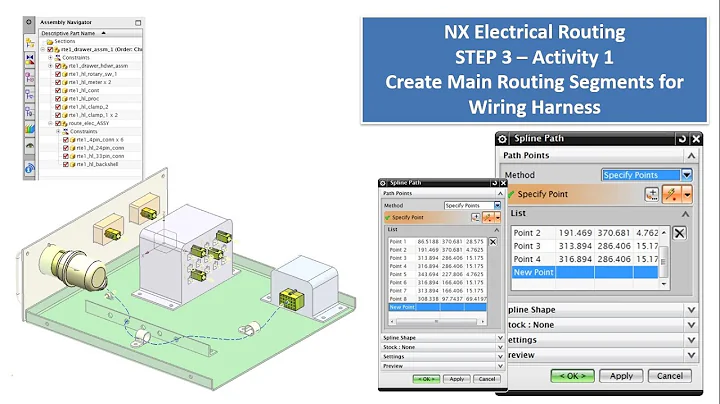The image size is (720, 404).
Task: Reset the small Spline Path dialog
Action: tap(495, 183)
